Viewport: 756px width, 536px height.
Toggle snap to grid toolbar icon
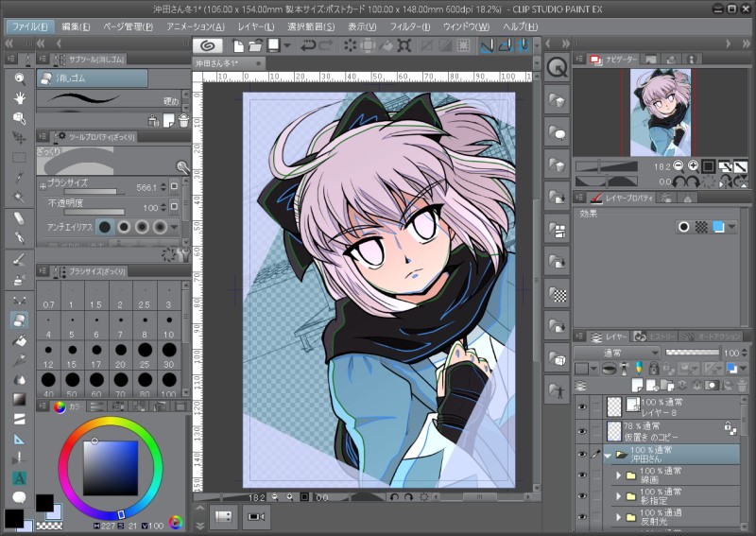[524, 45]
